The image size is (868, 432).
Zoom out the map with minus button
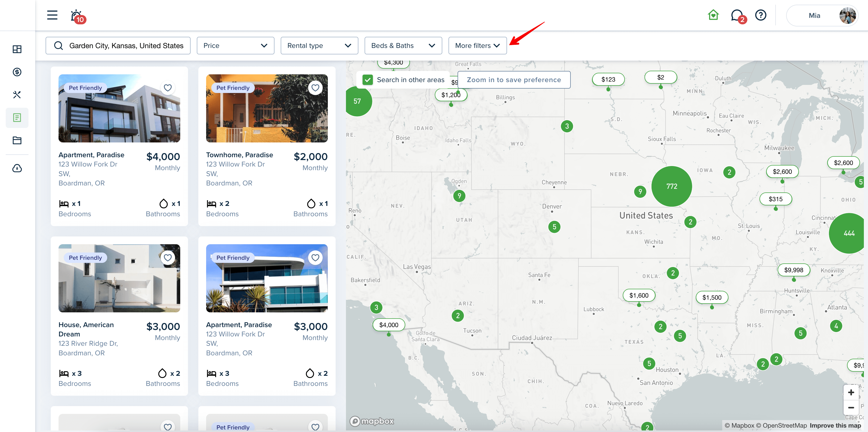click(851, 407)
